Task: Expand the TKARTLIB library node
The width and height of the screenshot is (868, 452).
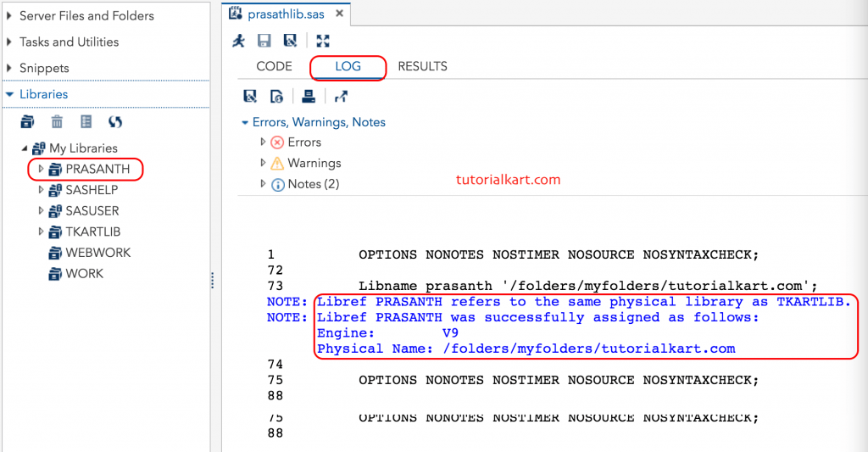Action: pyautogui.click(x=41, y=232)
